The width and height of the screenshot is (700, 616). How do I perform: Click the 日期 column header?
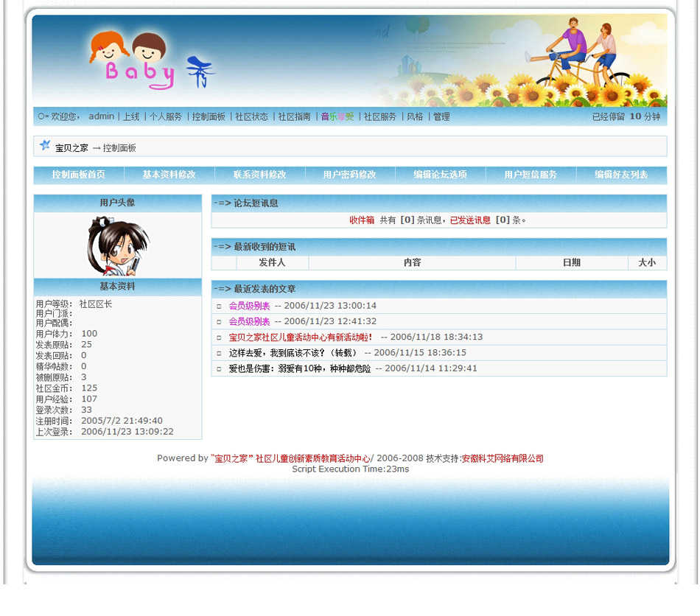coord(572,262)
